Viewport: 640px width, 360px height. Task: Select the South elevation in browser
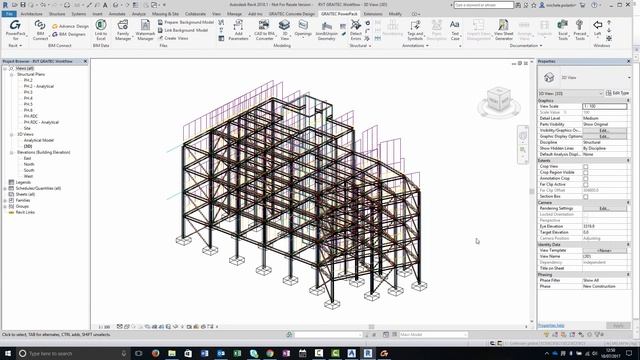tap(29, 170)
